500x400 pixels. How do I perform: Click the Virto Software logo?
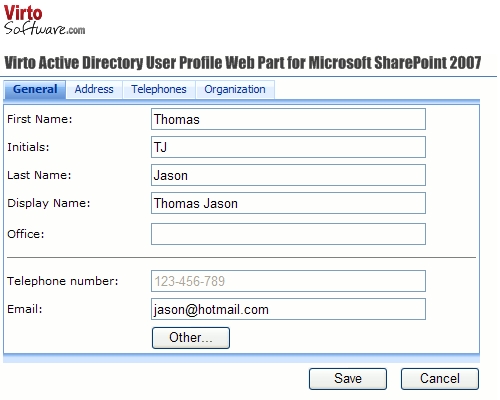pos(44,20)
